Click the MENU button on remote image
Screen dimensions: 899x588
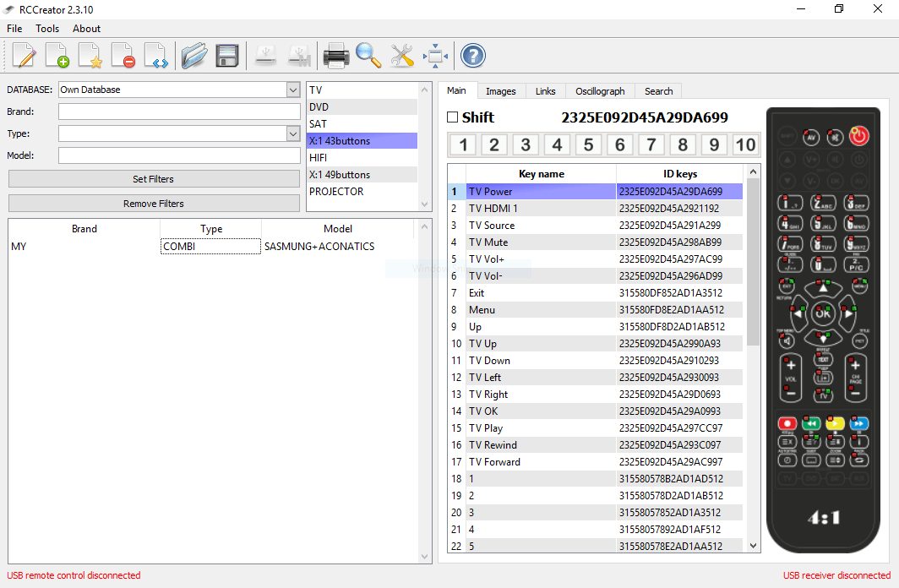(859, 285)
